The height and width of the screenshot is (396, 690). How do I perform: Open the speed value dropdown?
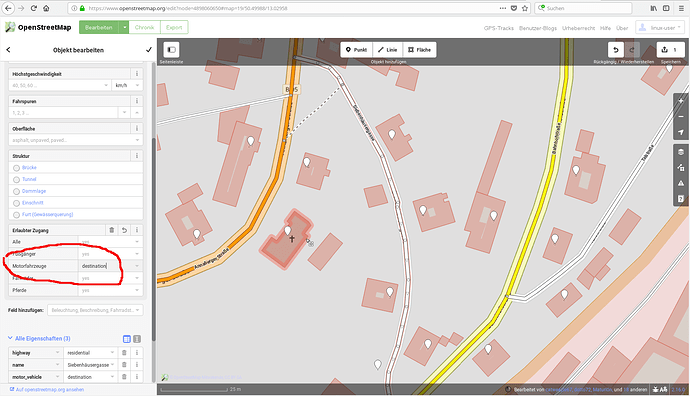pyautogui.click(x=106, y=85)
